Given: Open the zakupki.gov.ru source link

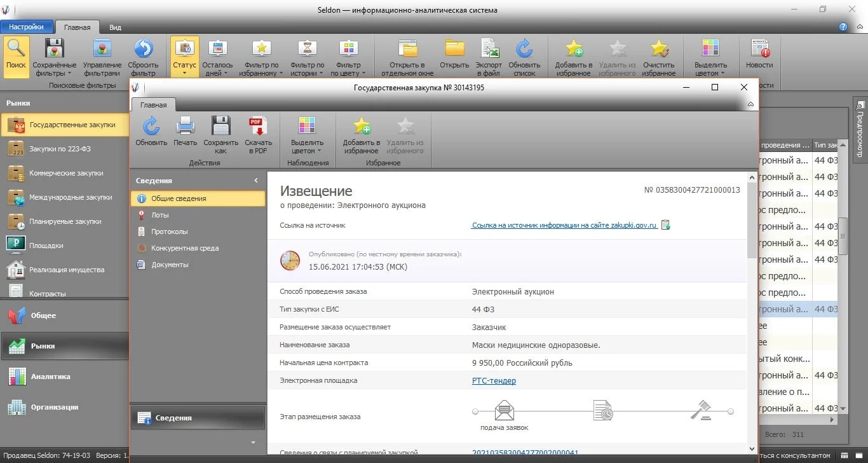Looking at the screenshot, I should tap(564, 225).
